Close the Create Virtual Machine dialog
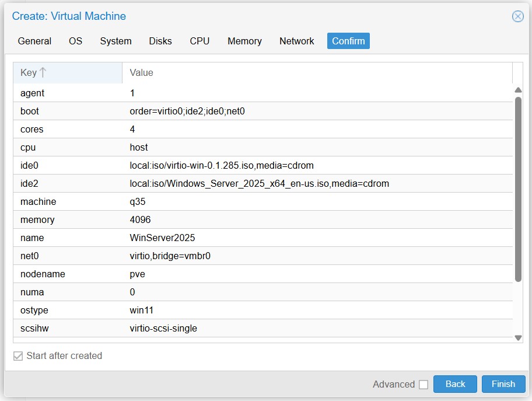This screenshot has width=532, height=401. [x=517, y=16]
